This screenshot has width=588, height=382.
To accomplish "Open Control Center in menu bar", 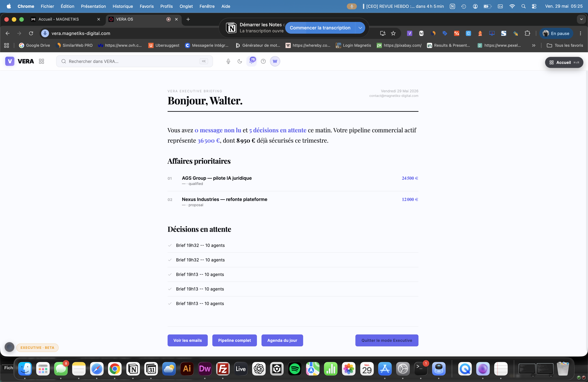I will [x=534, y=6].
